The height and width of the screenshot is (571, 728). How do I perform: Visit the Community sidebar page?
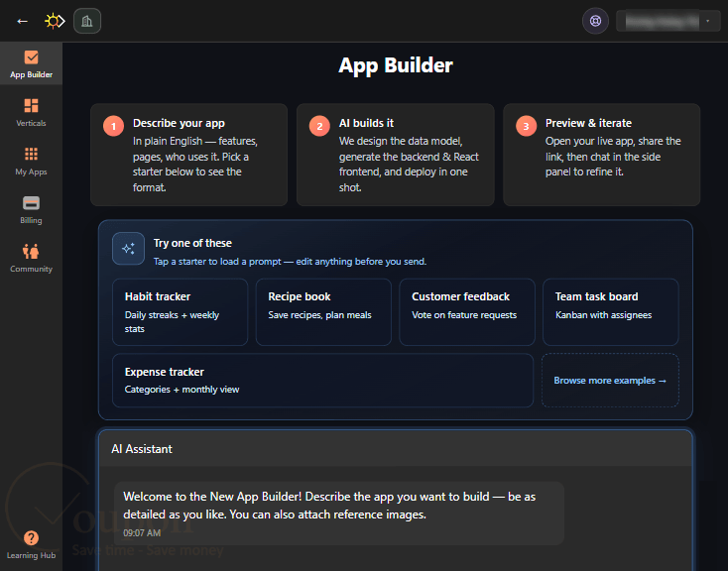(x=31, y=259)
